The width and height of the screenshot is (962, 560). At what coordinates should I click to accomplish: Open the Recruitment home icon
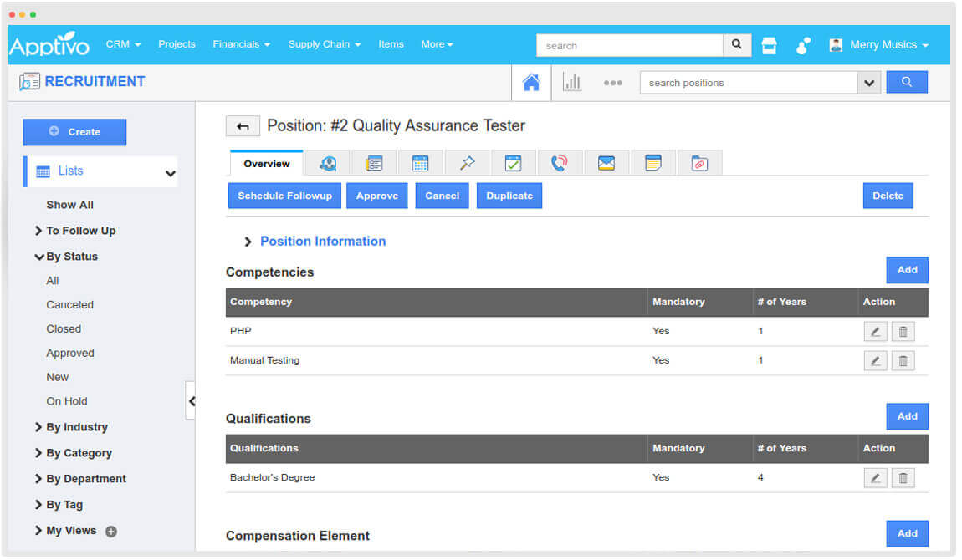[x=531, y=83]
